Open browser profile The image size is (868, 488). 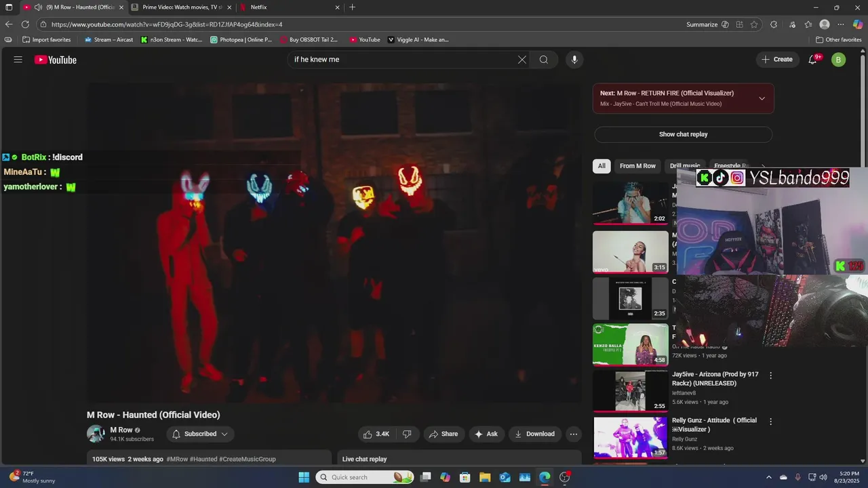coord(825,24)
